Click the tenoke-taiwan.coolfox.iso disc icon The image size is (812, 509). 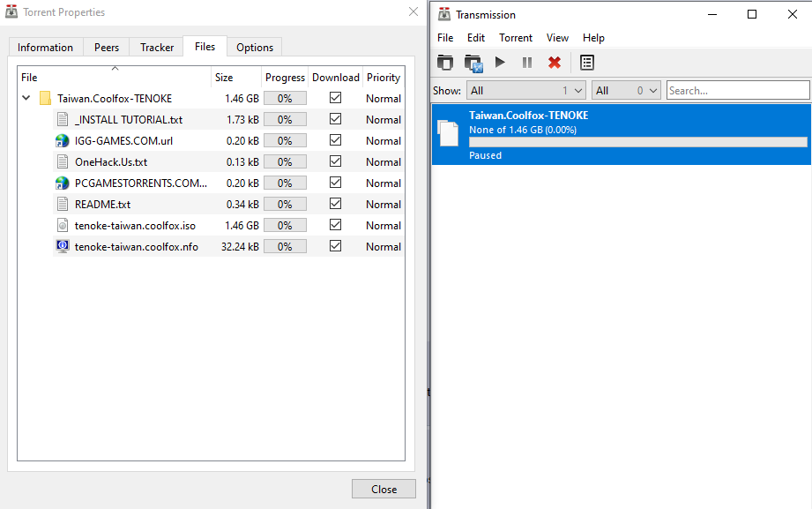coord(63,226)
